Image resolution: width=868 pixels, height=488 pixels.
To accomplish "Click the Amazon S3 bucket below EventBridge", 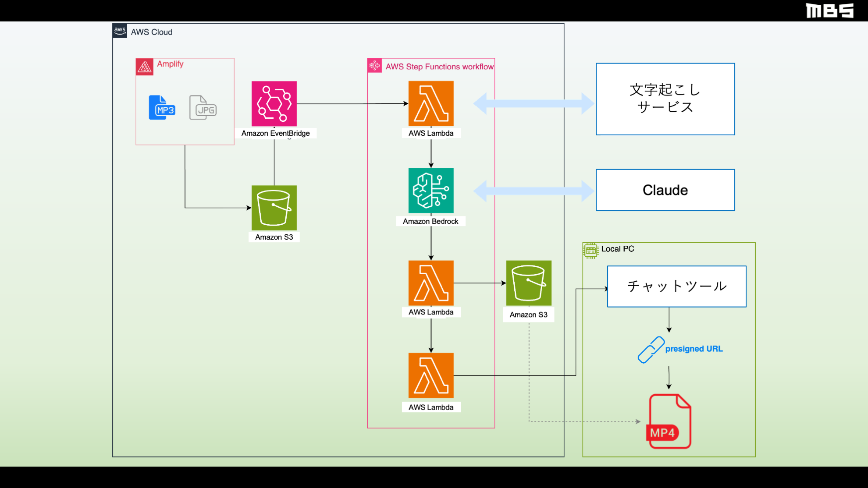I will (274, 208).
